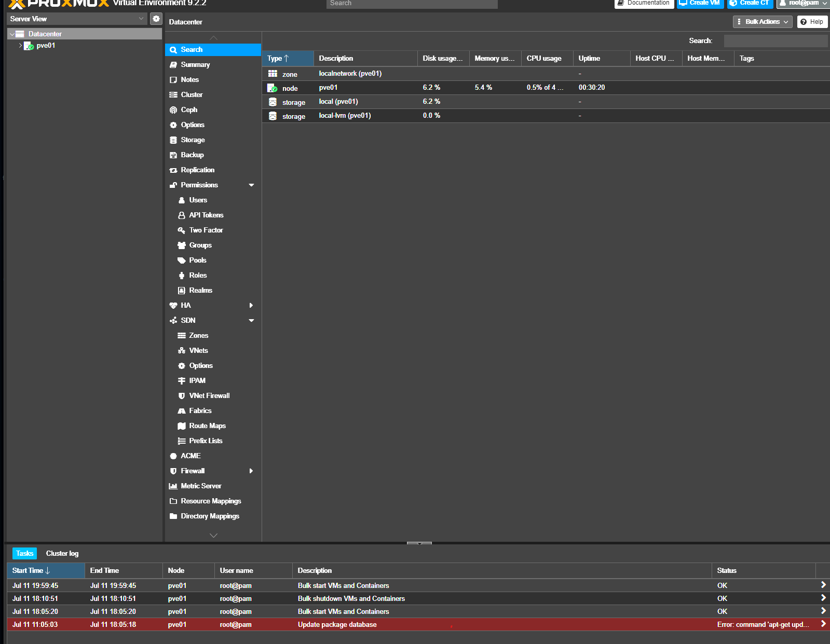The height and width of the screenshot is (644, 830).
Task: Expand the Firewall submenu arrow
Action: [251, 471]
